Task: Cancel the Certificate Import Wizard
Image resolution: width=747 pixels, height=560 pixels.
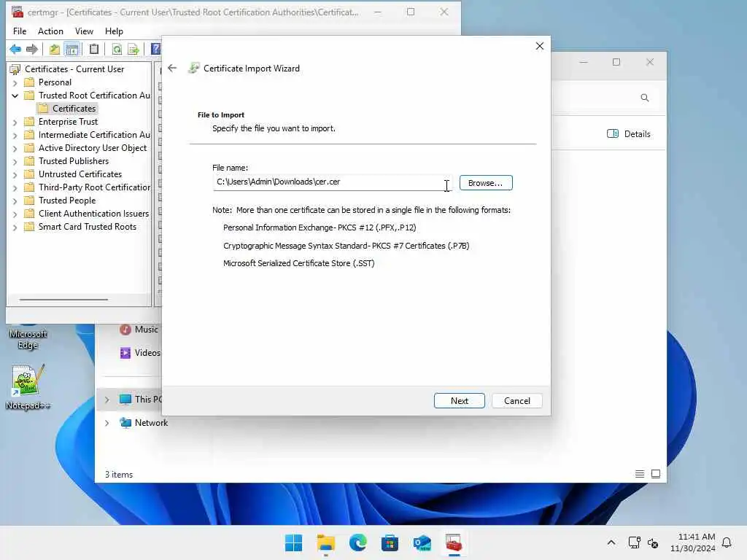Action: (x=517, y=400)
